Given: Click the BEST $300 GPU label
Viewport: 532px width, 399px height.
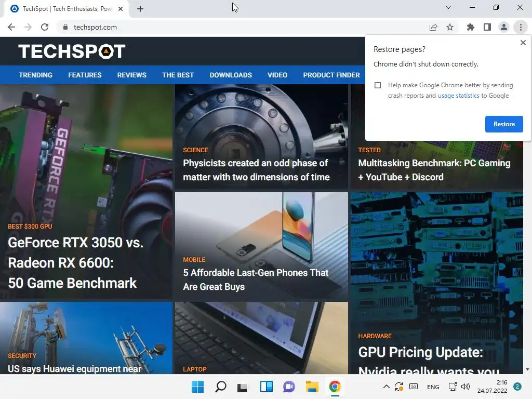Looking at the screenshot, I should [x=30, y=227].
